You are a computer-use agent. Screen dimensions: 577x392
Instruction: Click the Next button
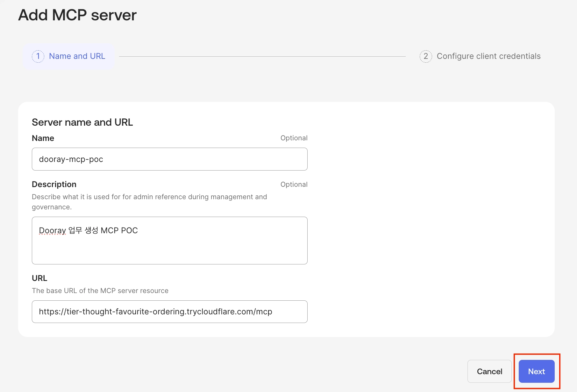click(537, 371)
